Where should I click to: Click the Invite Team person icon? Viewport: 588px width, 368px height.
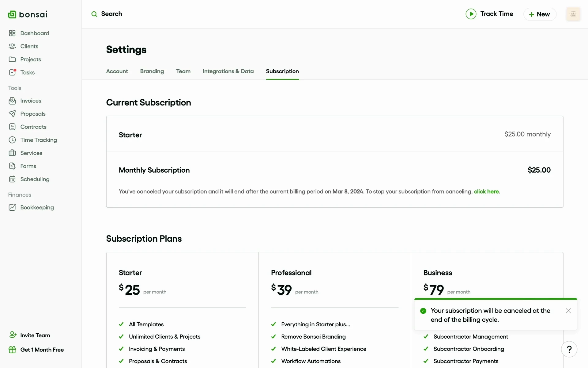coord(13,335)
